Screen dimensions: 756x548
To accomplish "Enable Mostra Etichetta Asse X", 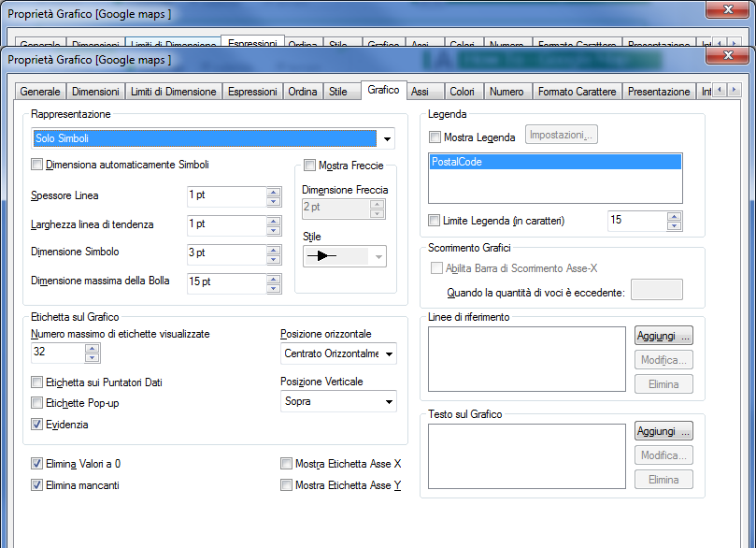I will (x=286, y=464).
